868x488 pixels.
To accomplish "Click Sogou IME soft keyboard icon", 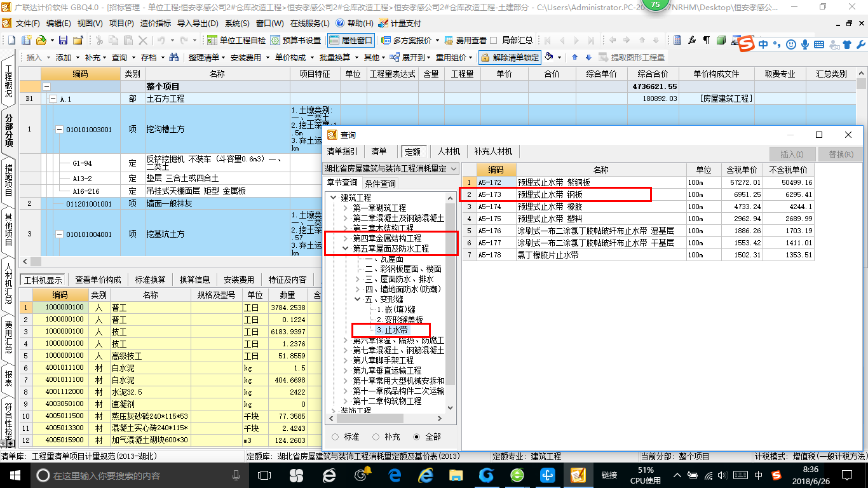I will click(x=818, y=44).
